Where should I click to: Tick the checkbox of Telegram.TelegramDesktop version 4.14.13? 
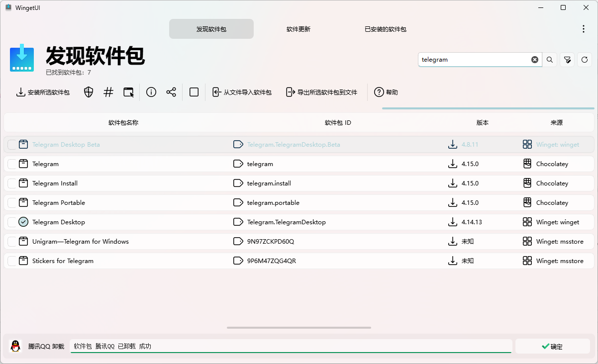pyautogui.click(x=12, y=222)
